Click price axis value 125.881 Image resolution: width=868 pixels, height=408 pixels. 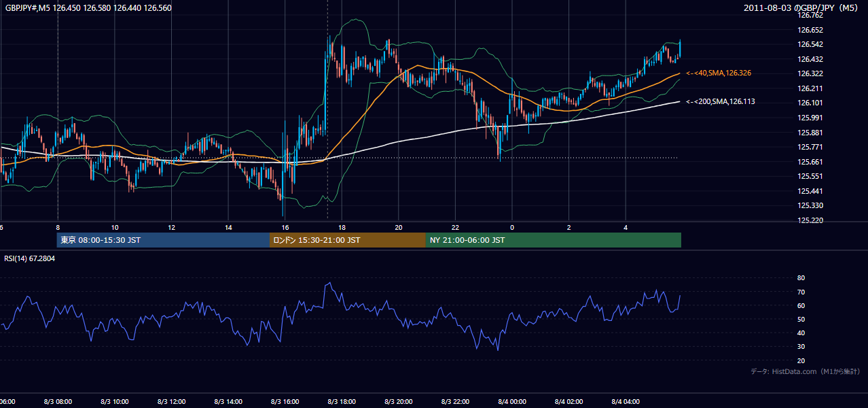[x=810, y=133]
